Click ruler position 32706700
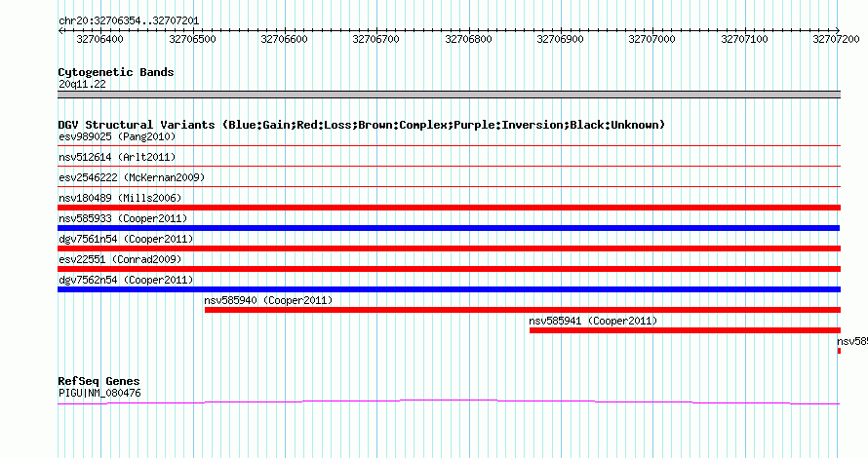The height and width of the screenshot is (458, 868). tap(375, 39)
